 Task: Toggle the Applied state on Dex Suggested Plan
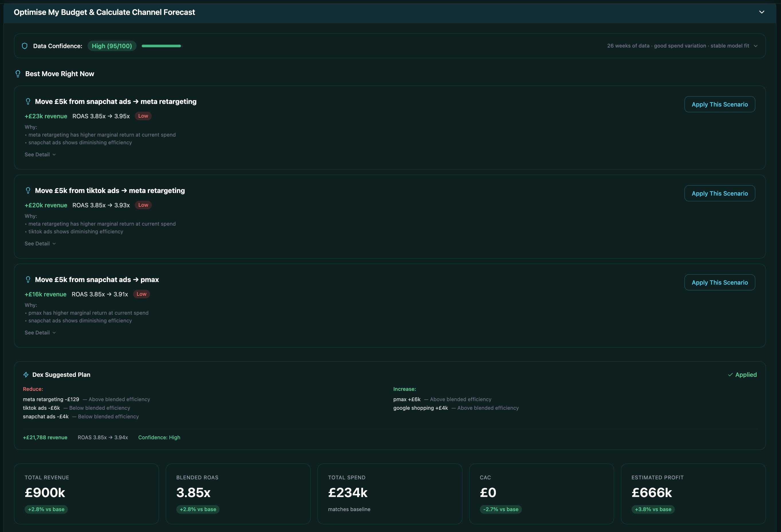pos(742,375)
